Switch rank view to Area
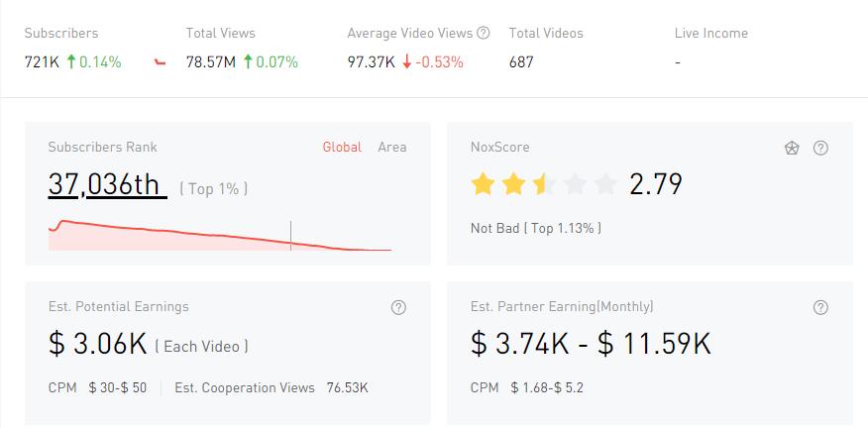 (x=392, y=147)
